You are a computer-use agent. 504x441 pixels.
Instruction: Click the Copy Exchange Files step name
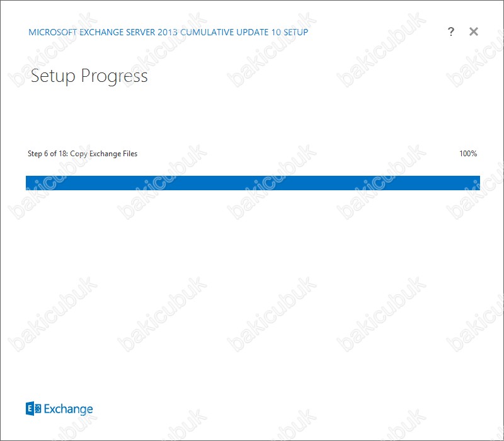coord(103,154)
